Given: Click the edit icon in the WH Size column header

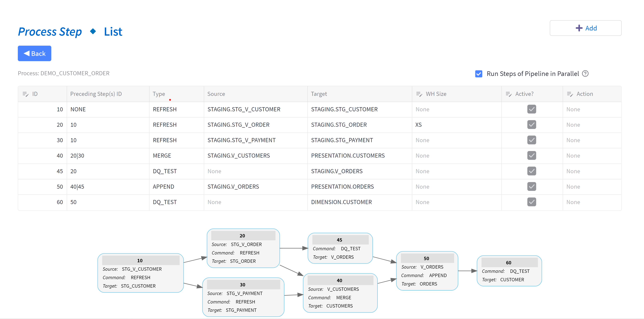Looking at the screenshot, I should (420, 94).
